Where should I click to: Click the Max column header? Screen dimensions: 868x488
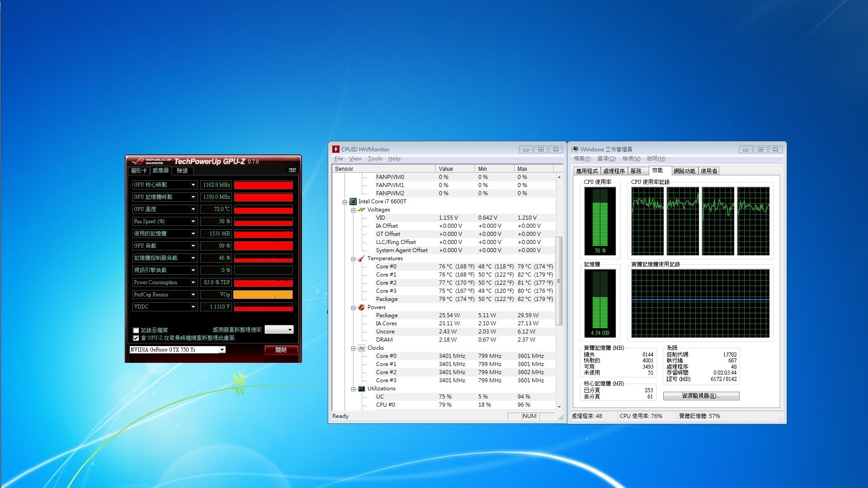point(534,169)
